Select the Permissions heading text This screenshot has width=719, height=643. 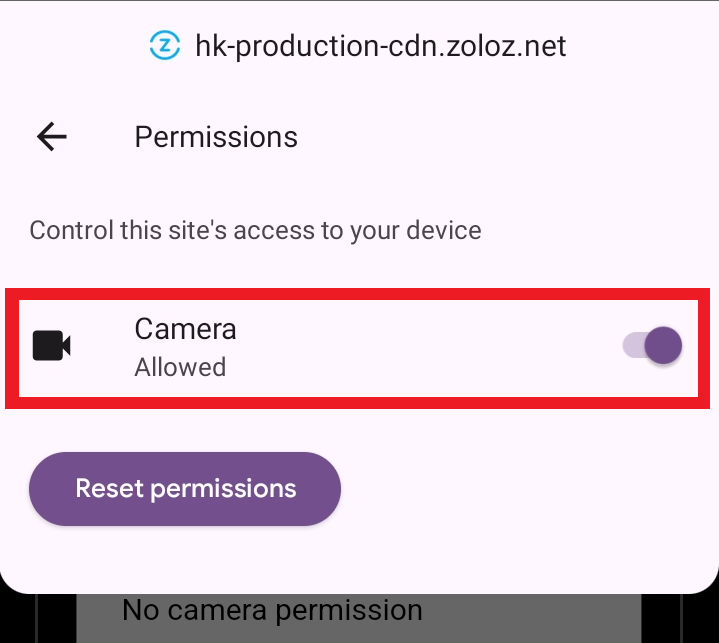point(216,137)
